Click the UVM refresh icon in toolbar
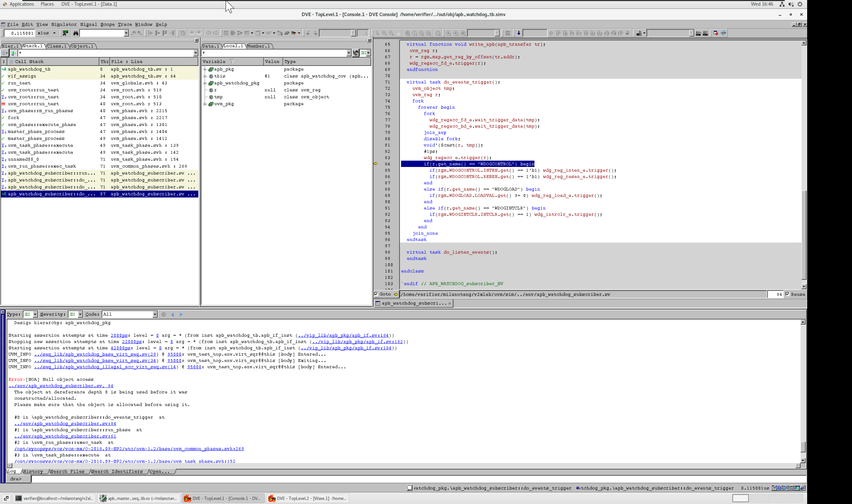 tap(723, 33)
